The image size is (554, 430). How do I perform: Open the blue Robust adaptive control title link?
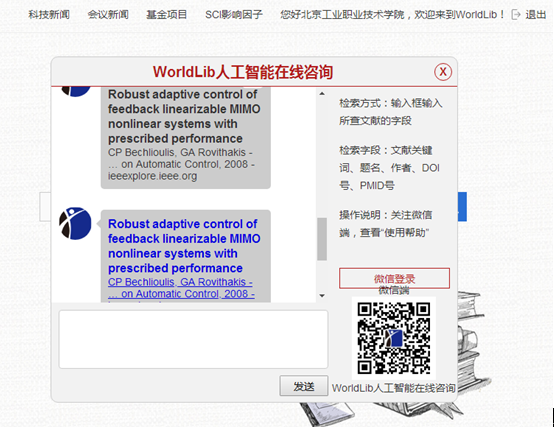pos(184,246)
